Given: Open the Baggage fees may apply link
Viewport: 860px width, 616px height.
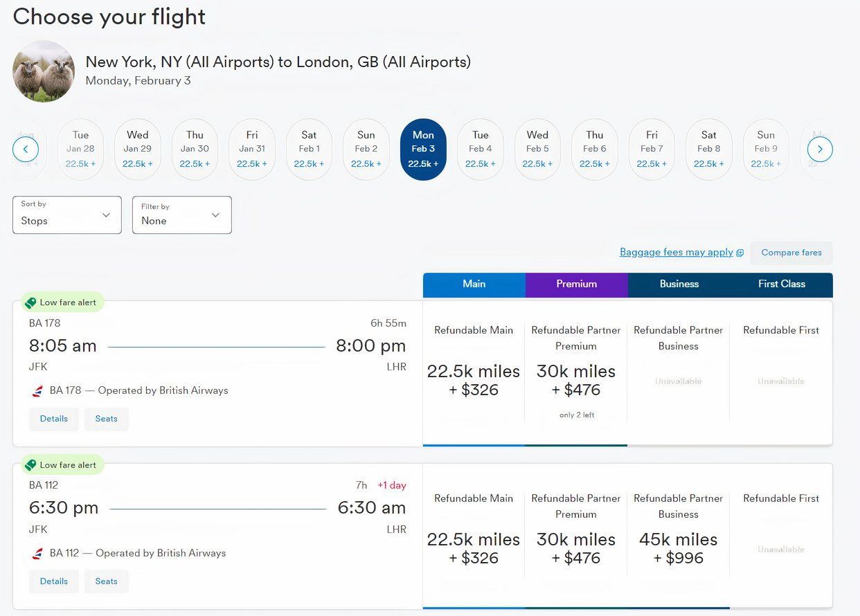Looking at the screenshot, I should click(676, 253).
